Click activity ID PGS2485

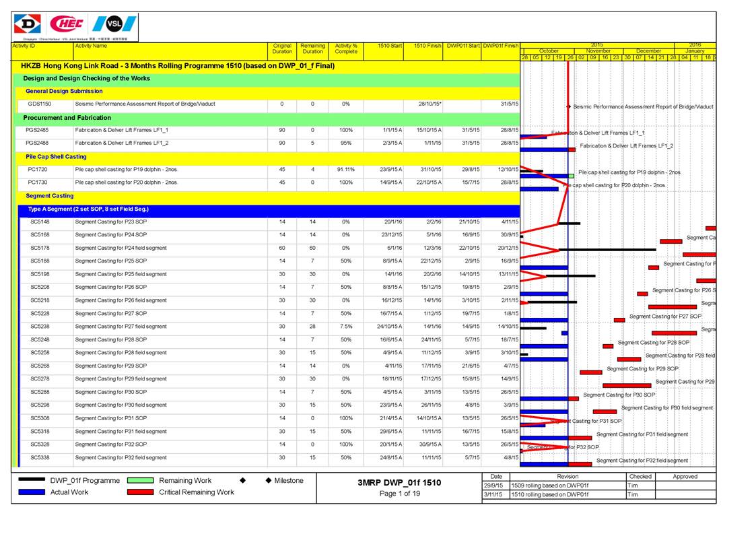37,130
